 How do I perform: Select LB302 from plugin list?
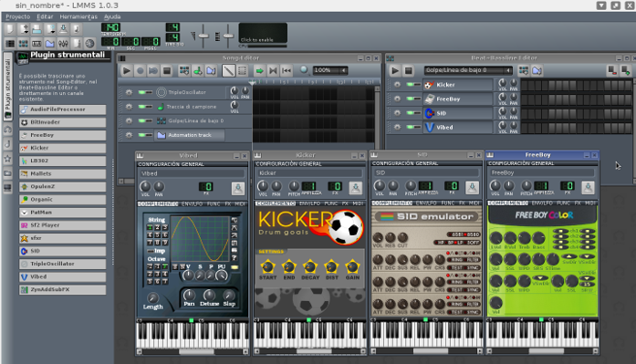coord(62,161)
